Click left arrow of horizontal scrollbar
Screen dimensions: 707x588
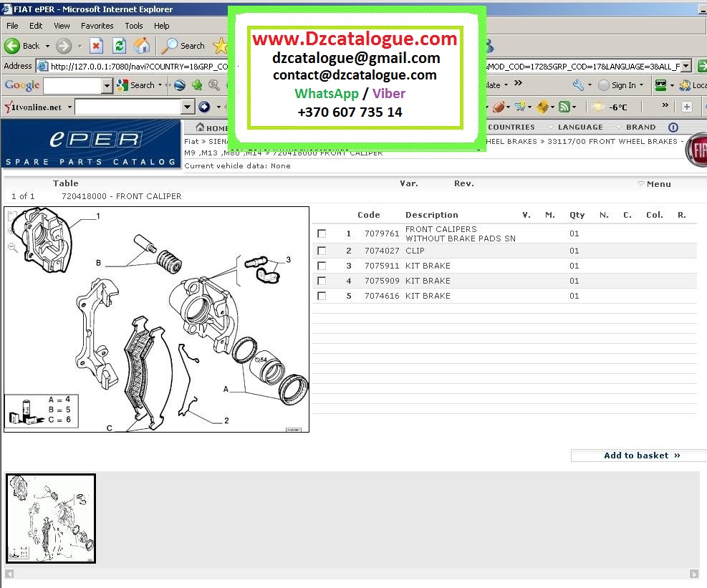pyautogui.click(x=9, y=574)
